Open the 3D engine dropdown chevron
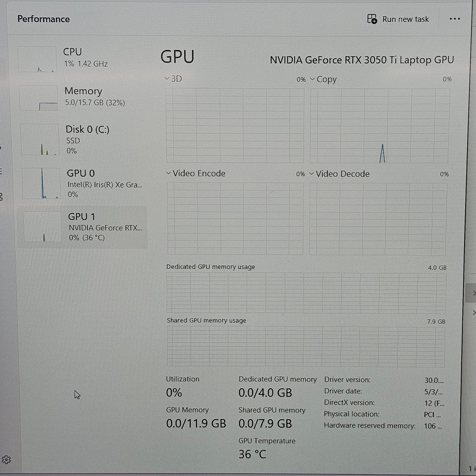The width and height of the screenshot is (476, 476). coord(167,79)
